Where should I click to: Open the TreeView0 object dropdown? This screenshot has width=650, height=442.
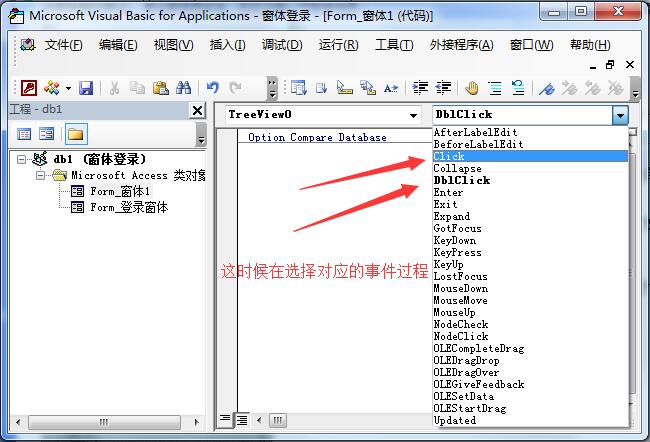[x=413, y=115]
